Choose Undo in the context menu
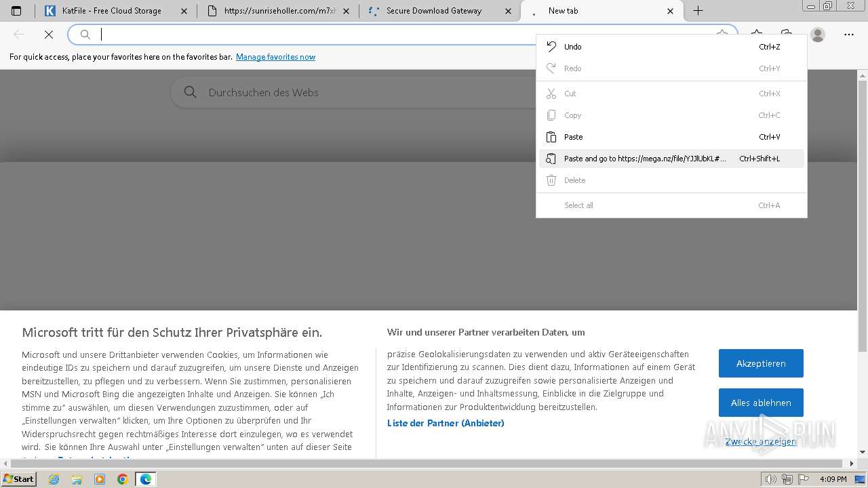This screenshot has width=868, height=488. (x=671, y=47)
